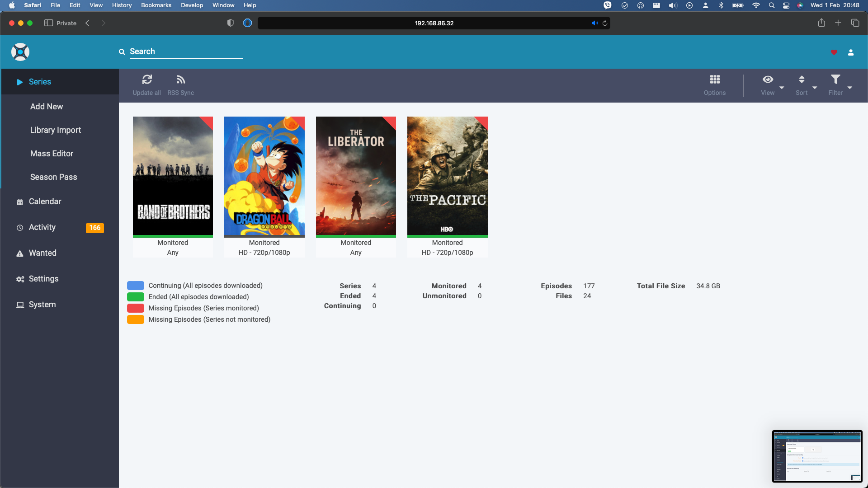Click the Safari privacy shield icon

coord(231,23)
